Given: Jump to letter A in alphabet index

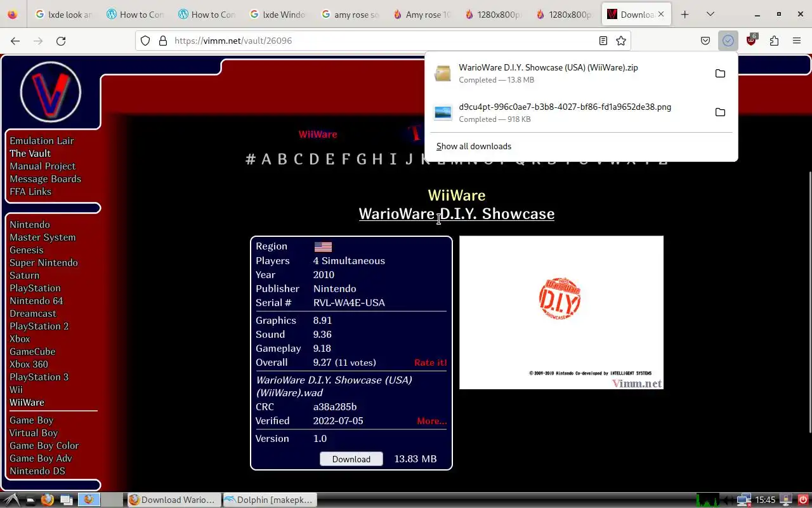Looking at the screenshot, I should coord(266,159).
